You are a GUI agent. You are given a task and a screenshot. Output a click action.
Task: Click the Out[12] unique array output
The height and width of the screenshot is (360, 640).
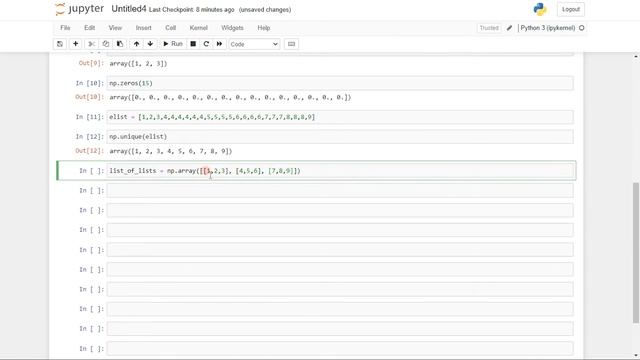(x=171, y=151)
